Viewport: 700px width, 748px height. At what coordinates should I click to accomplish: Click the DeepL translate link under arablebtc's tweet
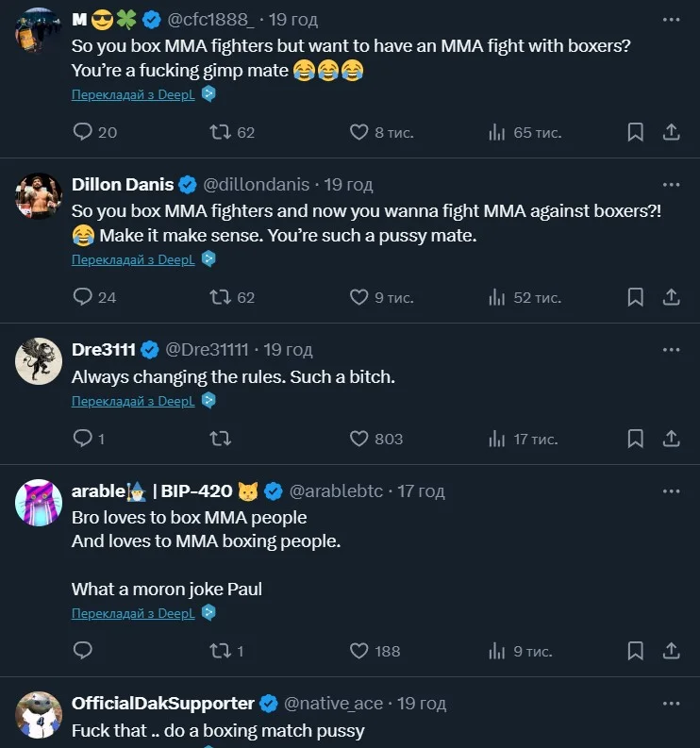(x=133, y=613)
